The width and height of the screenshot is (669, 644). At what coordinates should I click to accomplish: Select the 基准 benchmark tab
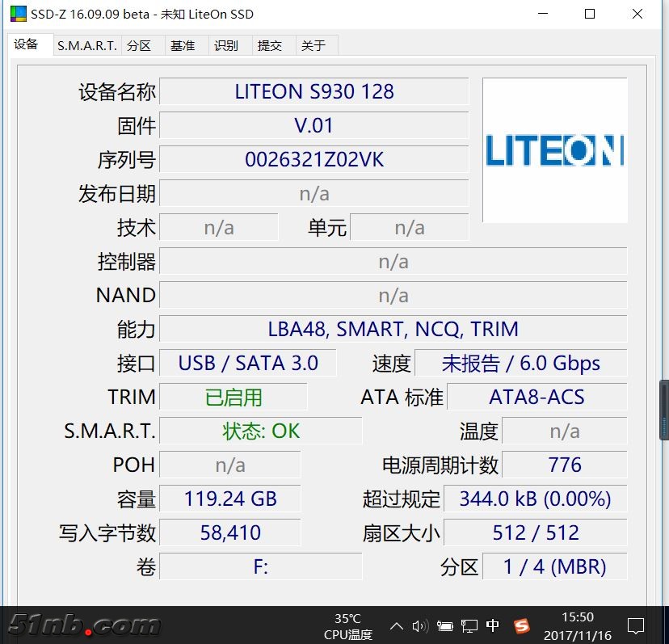(x=184, y=45)
